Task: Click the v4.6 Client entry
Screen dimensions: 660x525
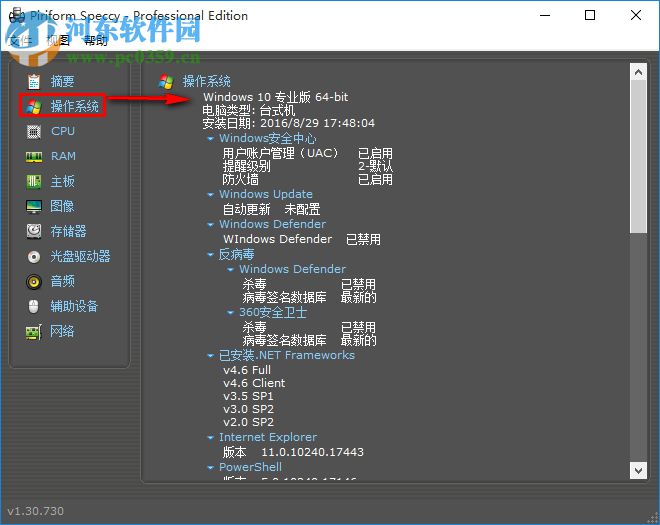Action: coord(254,384)
